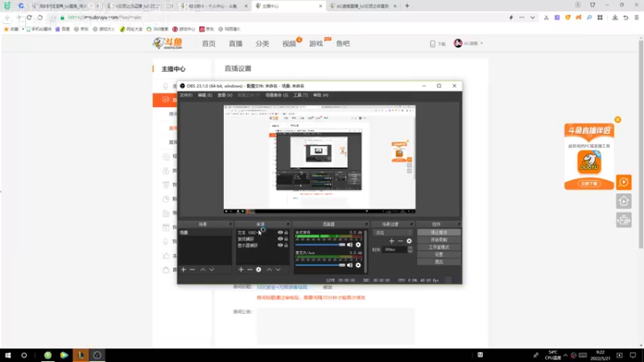This screenshot has width=644, height=362.
Task: Click the robot icon on the right sidebar
Action: (623, 220)
